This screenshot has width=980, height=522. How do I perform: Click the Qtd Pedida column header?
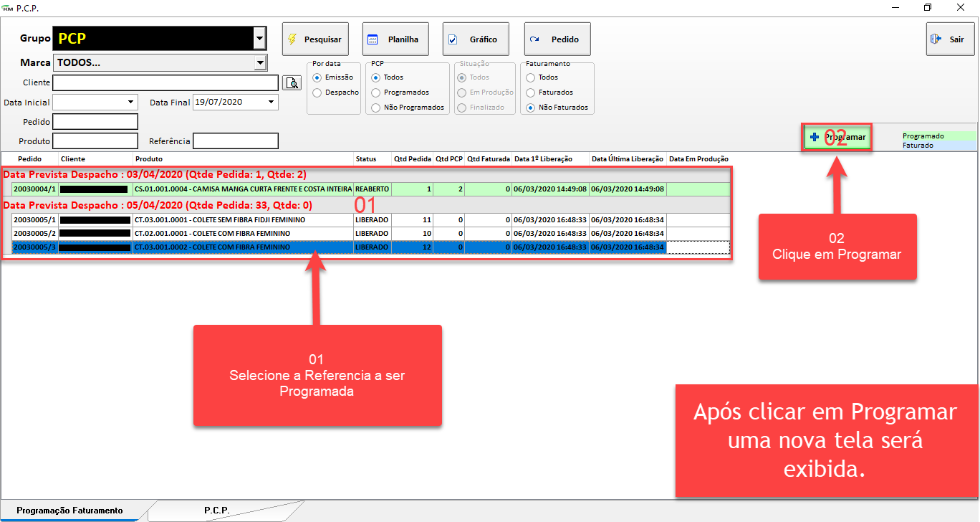coord(412,158)
